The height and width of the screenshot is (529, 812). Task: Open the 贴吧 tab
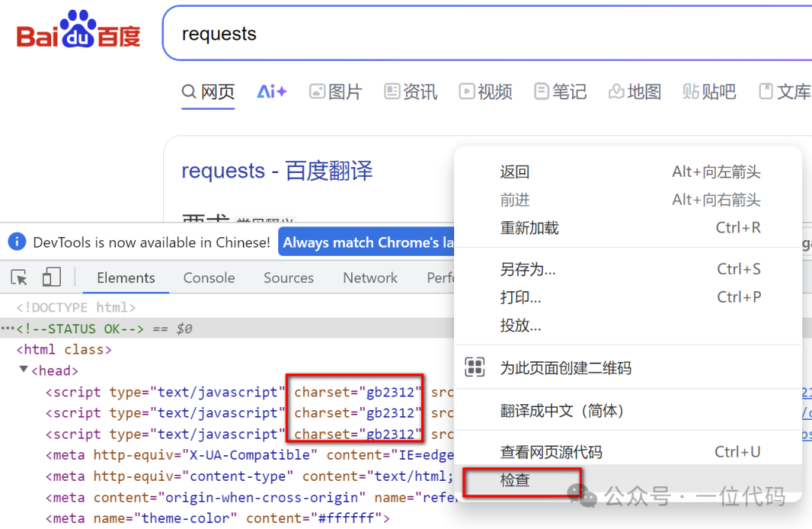(710, 92)
